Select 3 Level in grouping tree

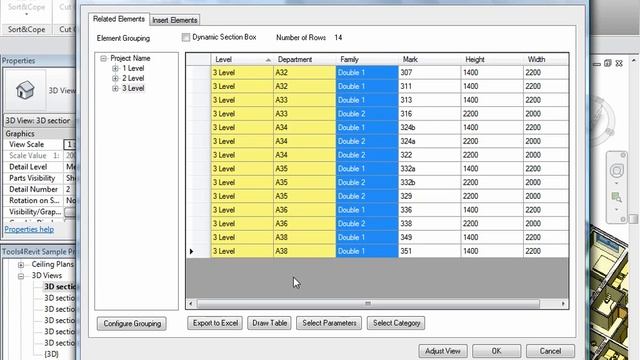pos(133,88)
